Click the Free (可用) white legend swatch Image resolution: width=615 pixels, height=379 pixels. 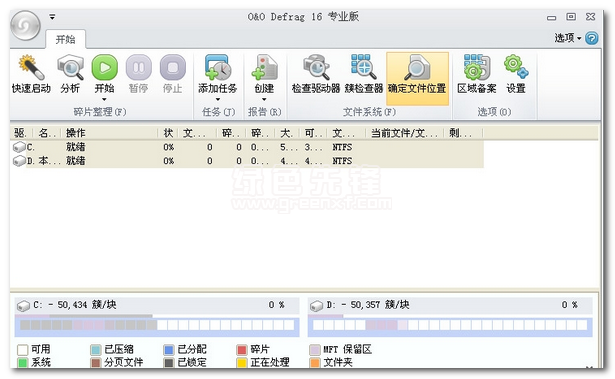(x=23, y=349)
